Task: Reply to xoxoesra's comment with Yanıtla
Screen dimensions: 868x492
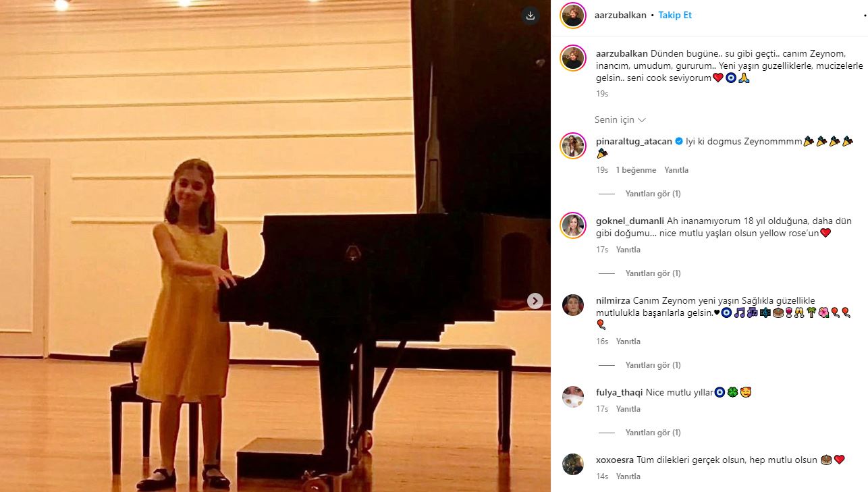Action: click(x=628, y=476)
